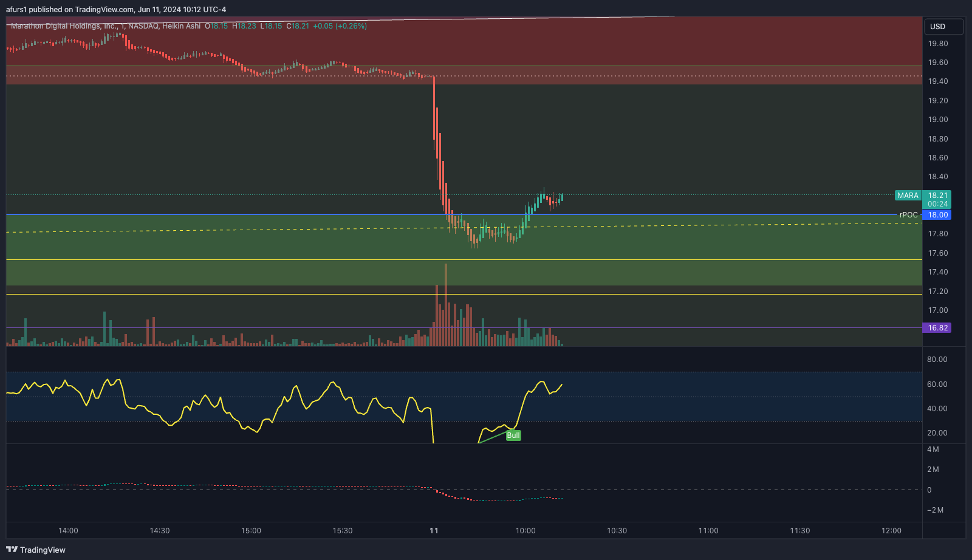972x560 pixels.
Task: Click 18.80 on the price axis
Action: click(938, 139)
